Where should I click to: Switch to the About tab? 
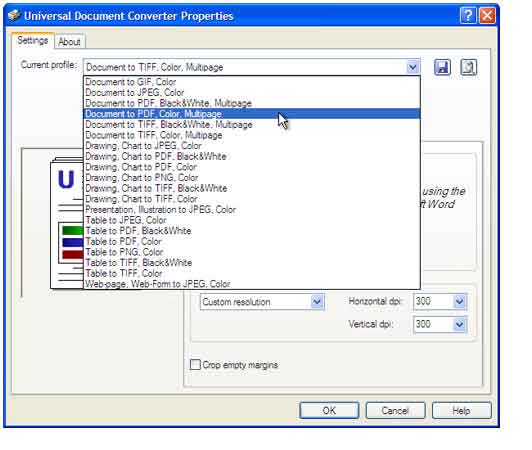(x=69, y=42)
